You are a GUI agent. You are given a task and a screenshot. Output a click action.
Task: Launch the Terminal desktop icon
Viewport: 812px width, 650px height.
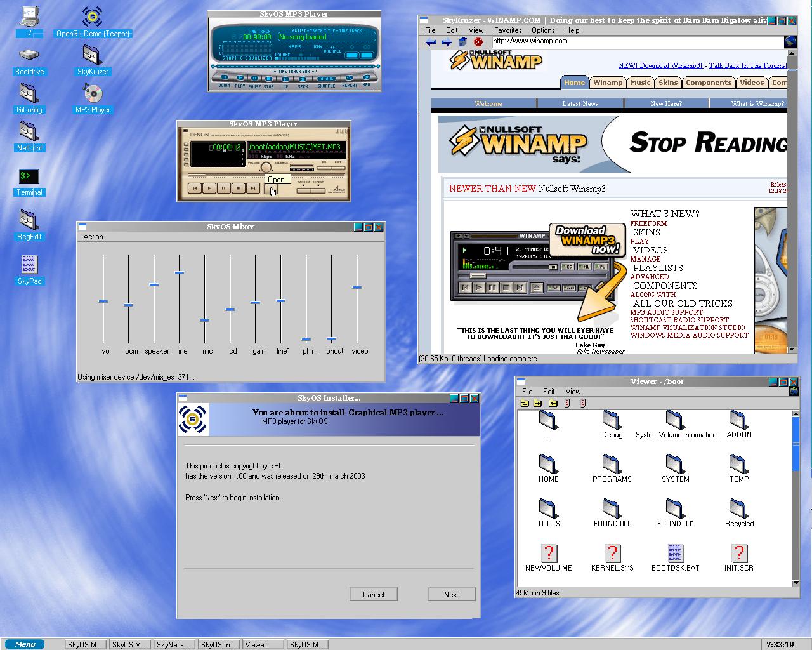tap(29, 182)
